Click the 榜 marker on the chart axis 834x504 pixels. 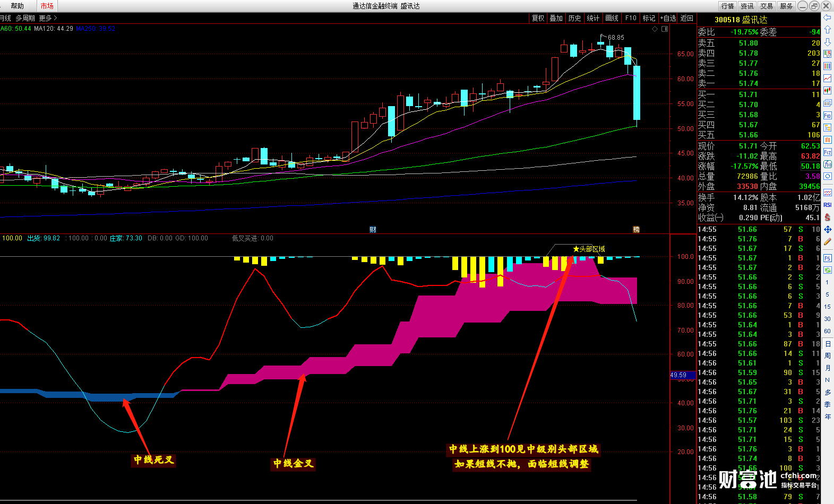coord(636,229)
